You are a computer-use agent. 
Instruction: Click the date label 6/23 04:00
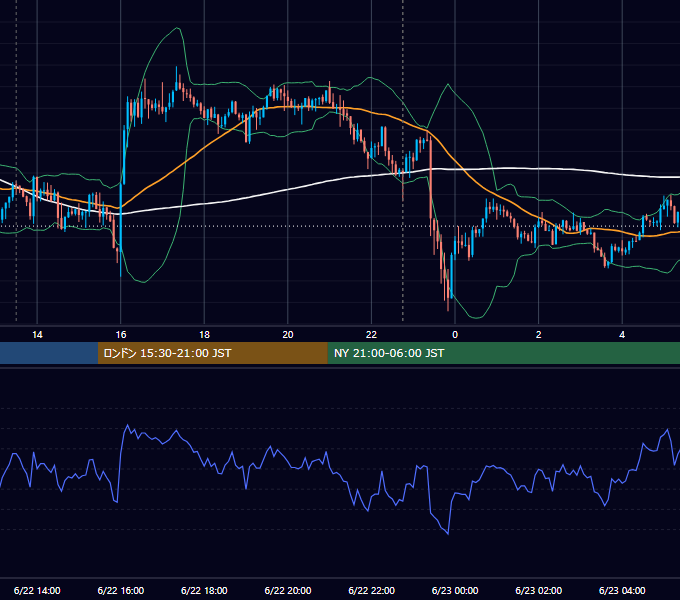tap(622, 590)
